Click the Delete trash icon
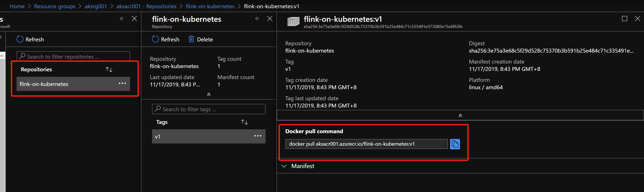The height and width of the screenshot is (192, 644). click(191, 39)
